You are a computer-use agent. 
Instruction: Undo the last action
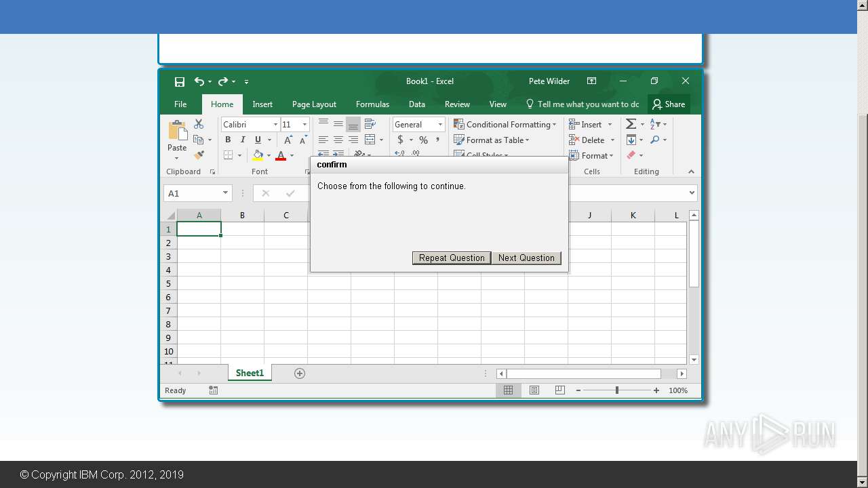[199, 81]
